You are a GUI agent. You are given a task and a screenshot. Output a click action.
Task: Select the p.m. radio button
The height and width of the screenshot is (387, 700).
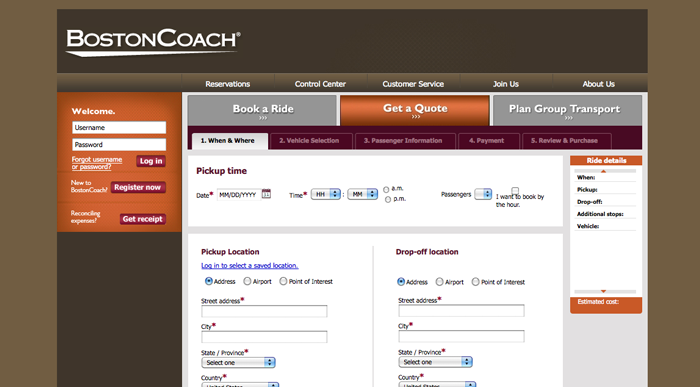(388, 200)
